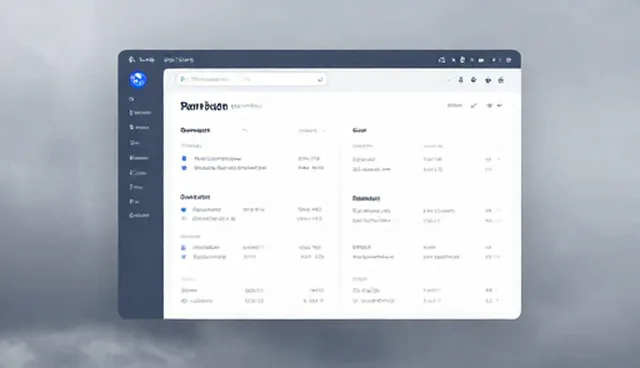Viewport: 640px width, 368px height.
Task: Click the icon inside search field's right end
Action: point(320,80)
